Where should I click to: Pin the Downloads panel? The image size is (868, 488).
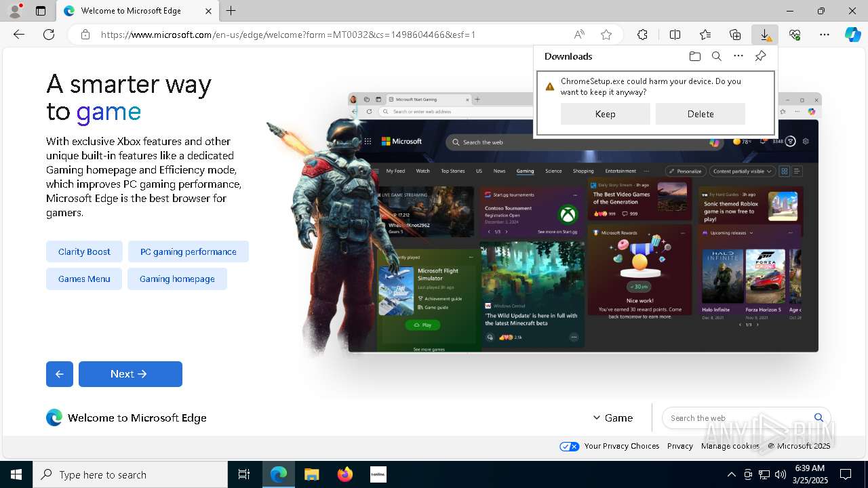pyautogui.click(x=760, y=56)
